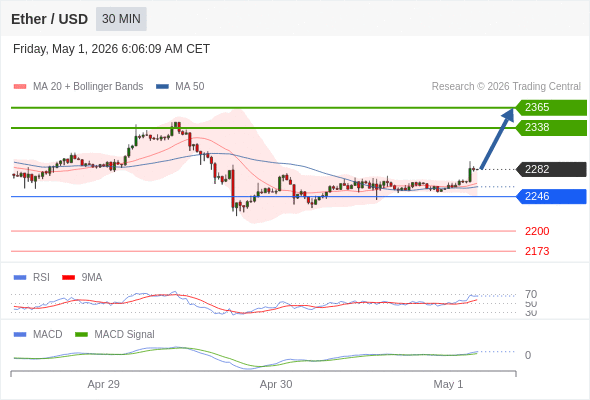
Task: Click the 2173 red support value
Action: (537, 251)
